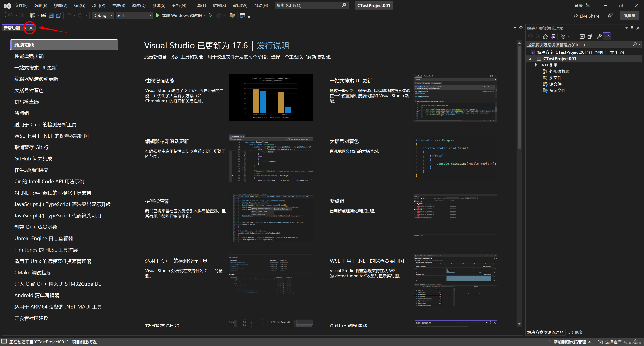Open the 文件(F) menu
Image resolution: width=644 pixels, height=346 pixels.
tap(21, 6)
